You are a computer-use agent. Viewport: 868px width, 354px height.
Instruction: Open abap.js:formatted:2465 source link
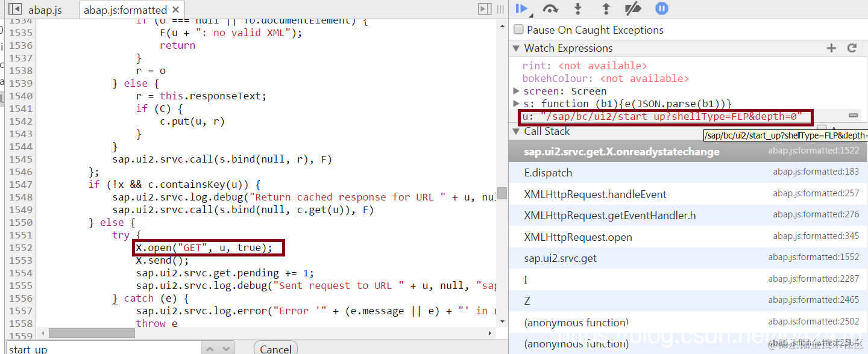(x=813, y=300)
